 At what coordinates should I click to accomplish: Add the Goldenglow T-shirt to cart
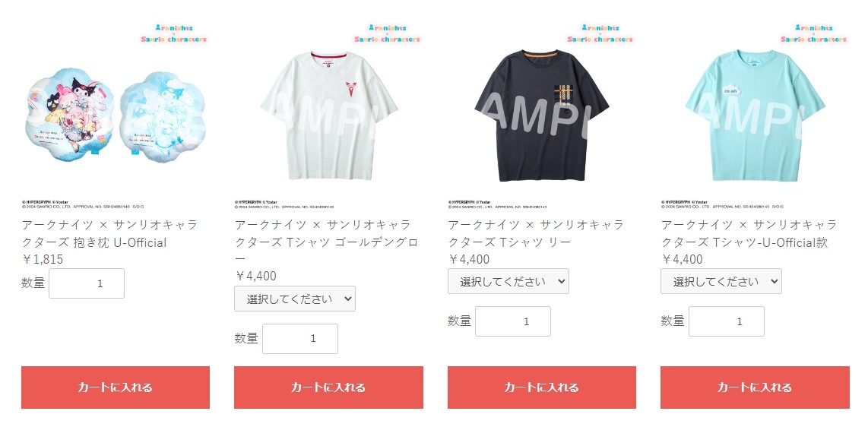coord(328,387)
